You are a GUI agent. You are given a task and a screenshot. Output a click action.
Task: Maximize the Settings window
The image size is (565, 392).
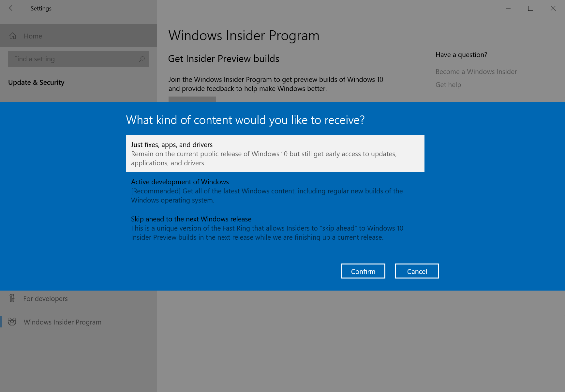(530, 8)
